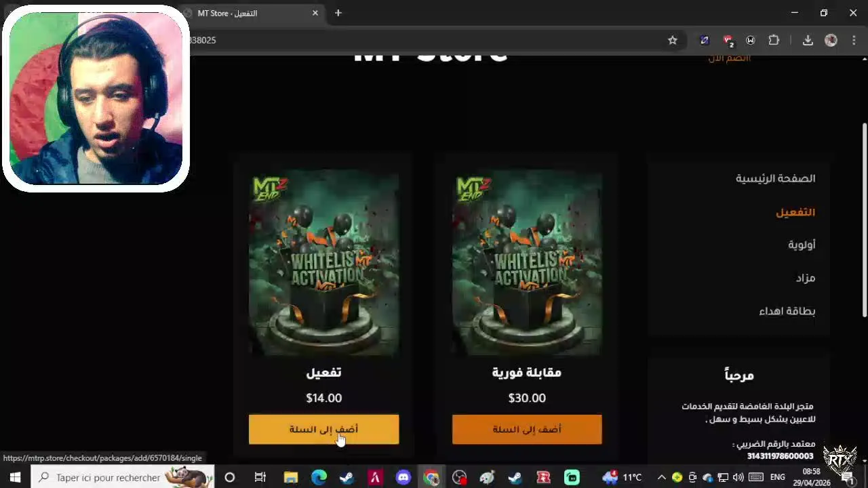Open the blue-purple extension icon
This screenshot has width=868, height=488.
point(705,40)
